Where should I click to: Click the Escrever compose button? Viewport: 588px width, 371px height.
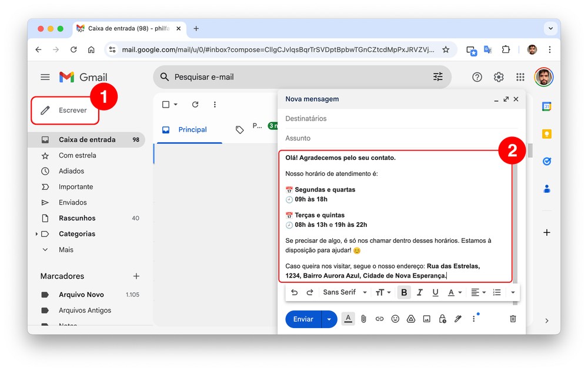(x=65, y=111)
